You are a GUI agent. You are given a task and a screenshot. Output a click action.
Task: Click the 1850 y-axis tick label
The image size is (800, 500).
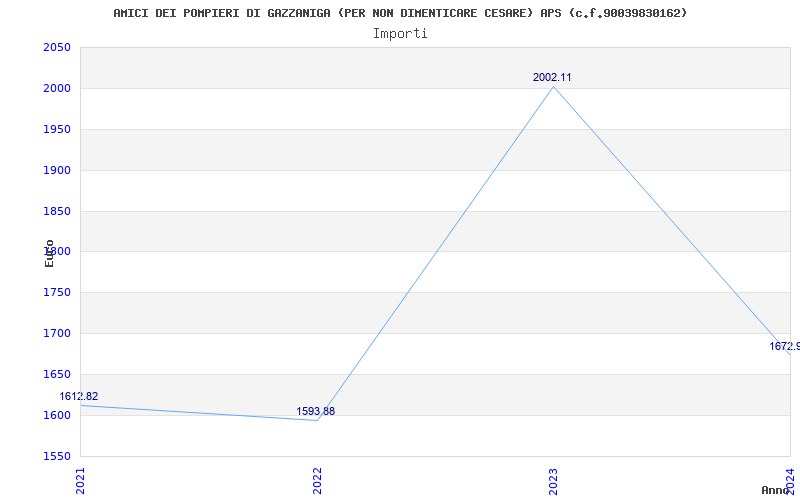(x=57, y=211)
